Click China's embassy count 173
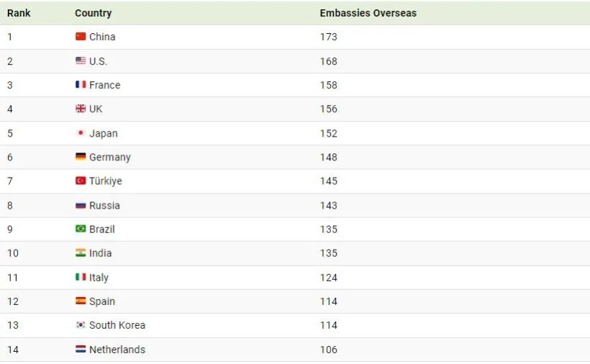 coord(328,37)
